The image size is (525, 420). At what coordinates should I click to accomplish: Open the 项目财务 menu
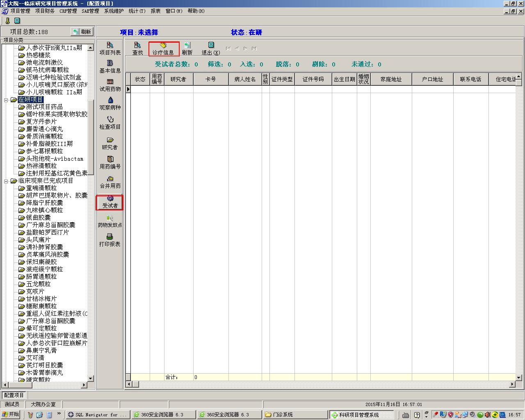[x=45, y=11]
